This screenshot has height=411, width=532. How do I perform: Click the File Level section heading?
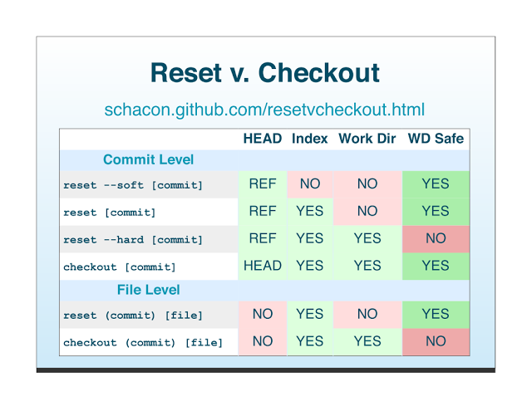(x=148, y=290)
